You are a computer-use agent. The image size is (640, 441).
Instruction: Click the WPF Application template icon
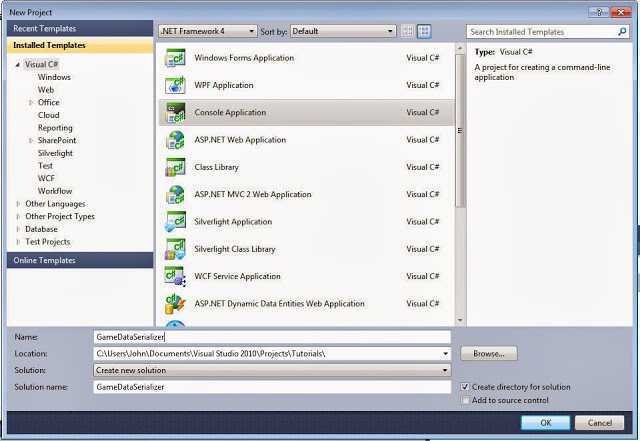click(x=175, y=85)
